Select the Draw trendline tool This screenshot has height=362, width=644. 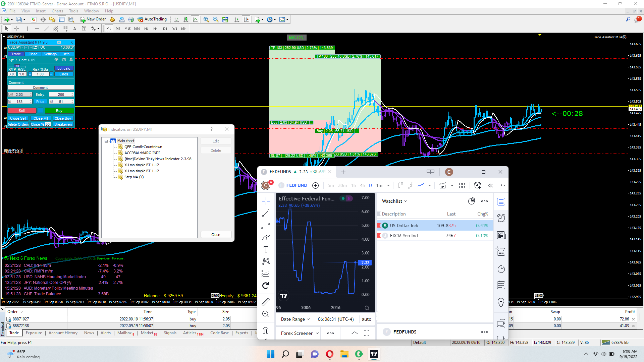[47, 29]
